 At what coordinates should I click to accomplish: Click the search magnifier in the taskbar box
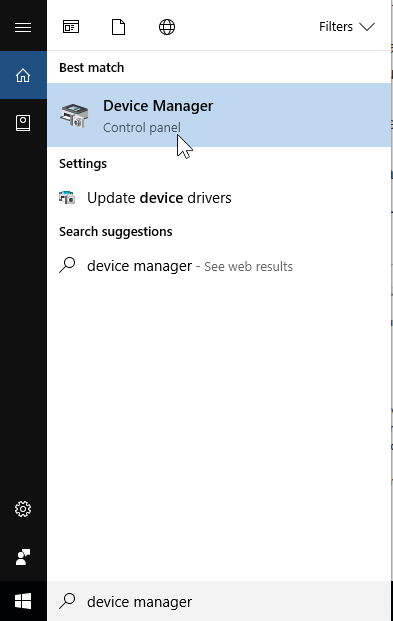coord(67,601)
